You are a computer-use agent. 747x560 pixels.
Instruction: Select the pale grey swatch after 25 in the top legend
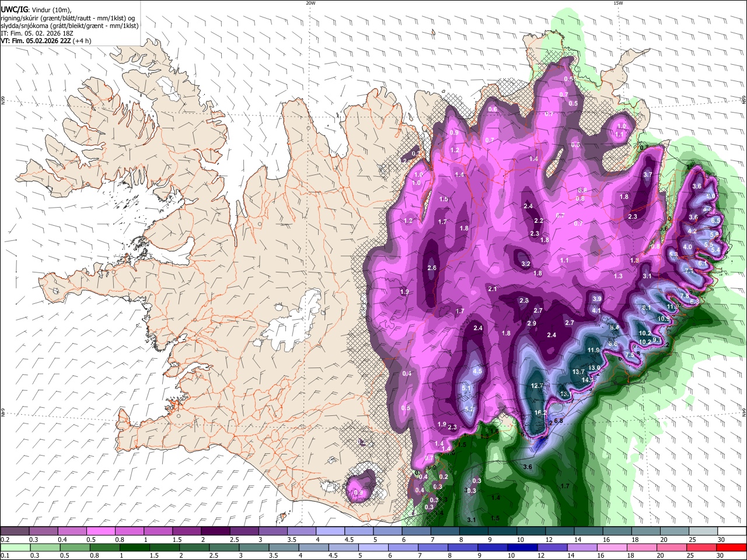703,531
